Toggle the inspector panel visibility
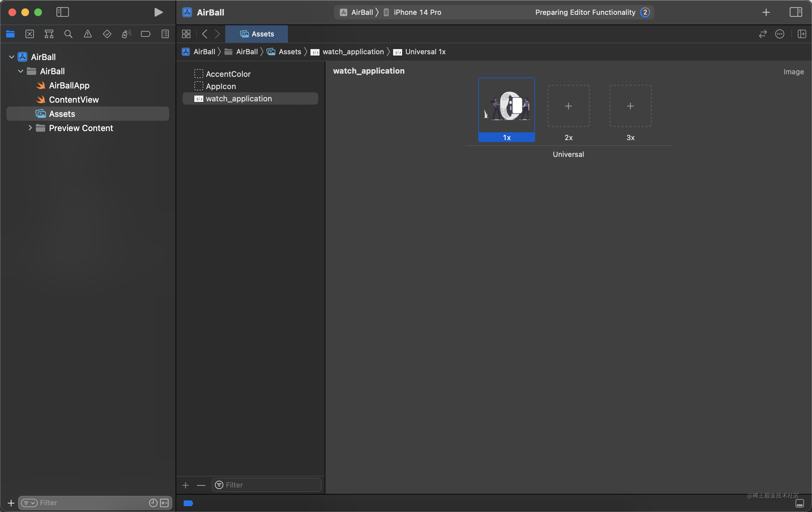 796,12
